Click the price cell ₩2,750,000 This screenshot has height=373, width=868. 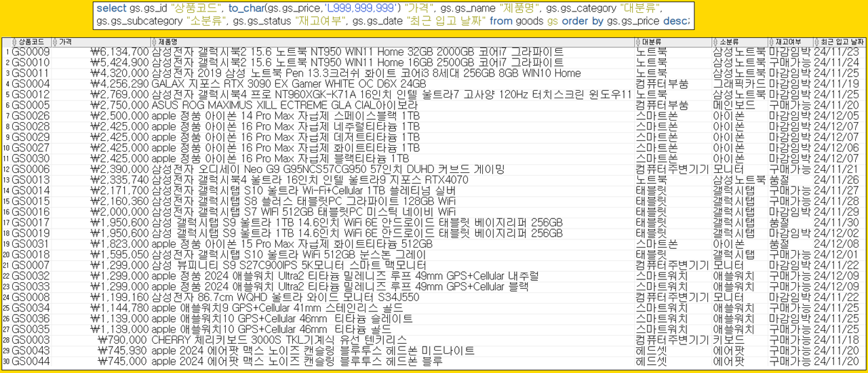tap(119, 105)
